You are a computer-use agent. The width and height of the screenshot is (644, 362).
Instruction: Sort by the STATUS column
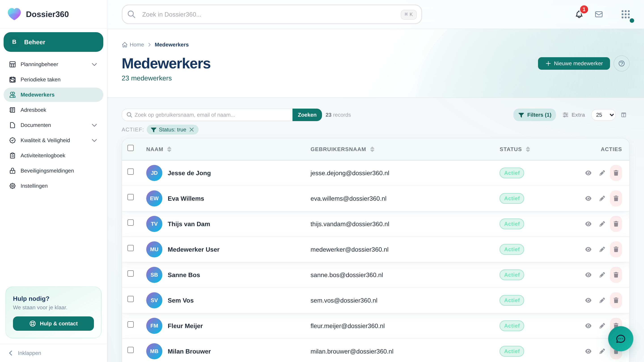[x=515, y=149]
